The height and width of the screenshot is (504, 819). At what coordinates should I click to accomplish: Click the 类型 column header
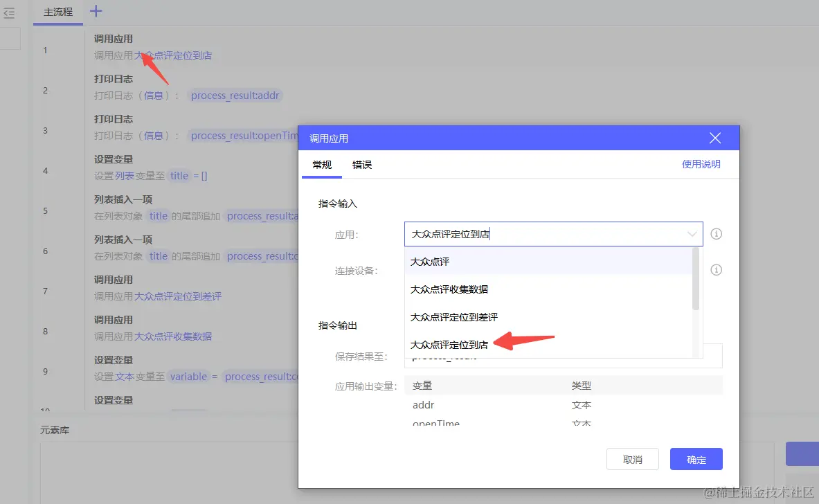point(582,386)
